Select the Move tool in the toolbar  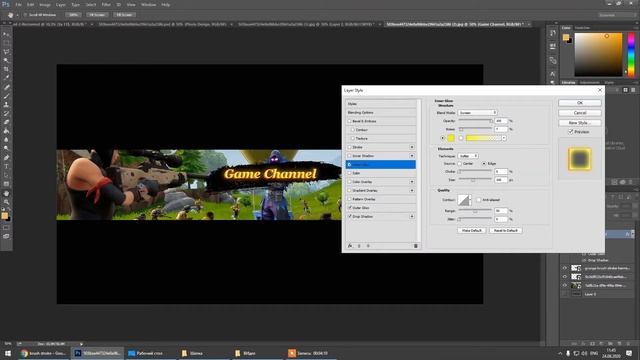point(6,35)
